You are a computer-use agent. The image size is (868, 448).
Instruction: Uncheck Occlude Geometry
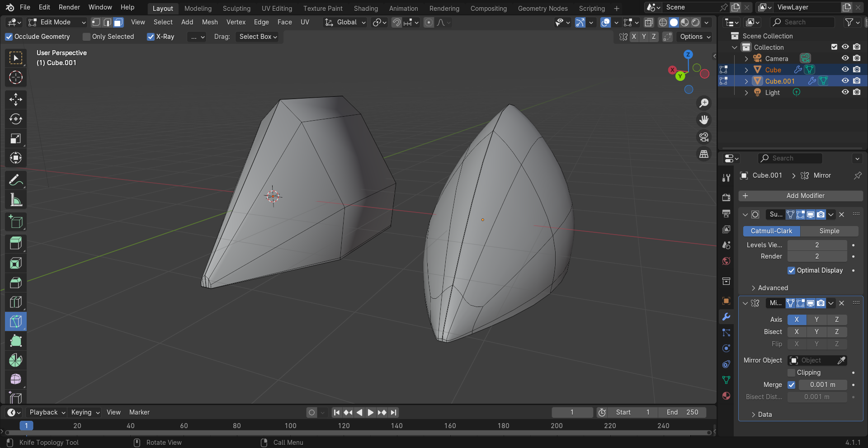(9, 37)
